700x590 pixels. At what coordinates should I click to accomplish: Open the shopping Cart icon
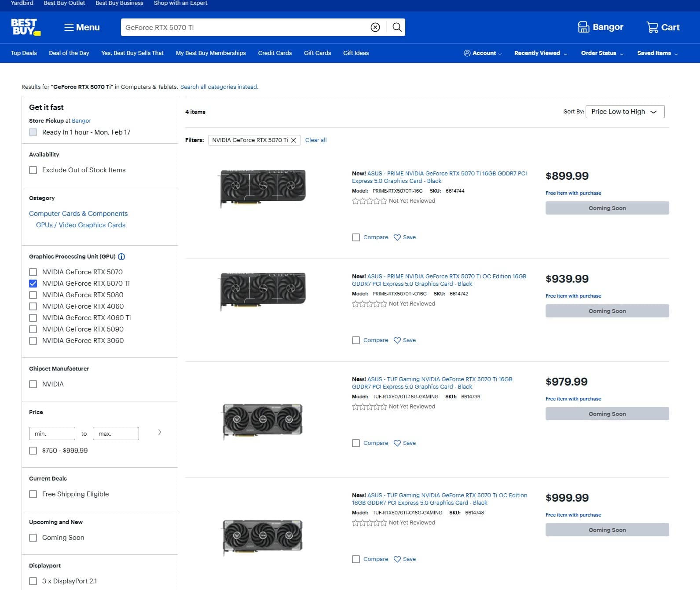652,27
